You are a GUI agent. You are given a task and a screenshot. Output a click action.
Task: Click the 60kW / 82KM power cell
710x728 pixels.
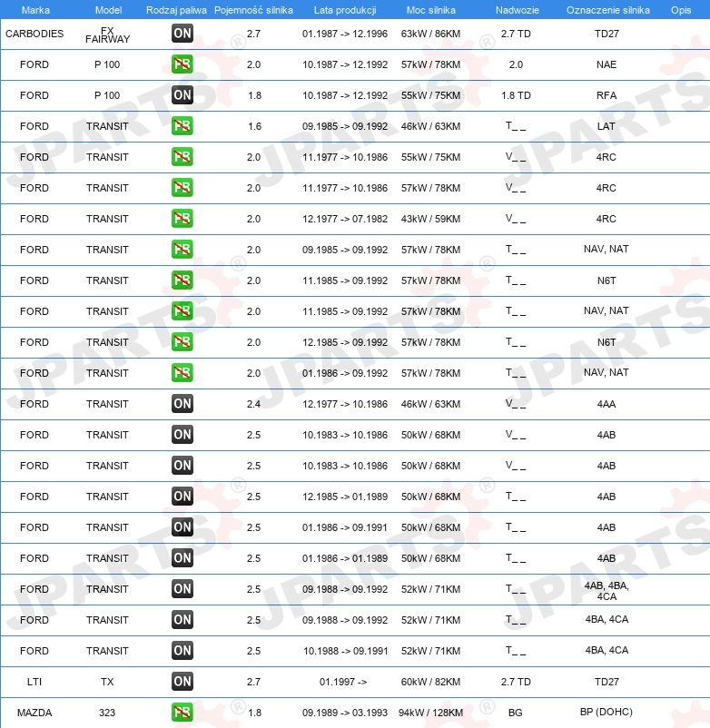point(431,682)
